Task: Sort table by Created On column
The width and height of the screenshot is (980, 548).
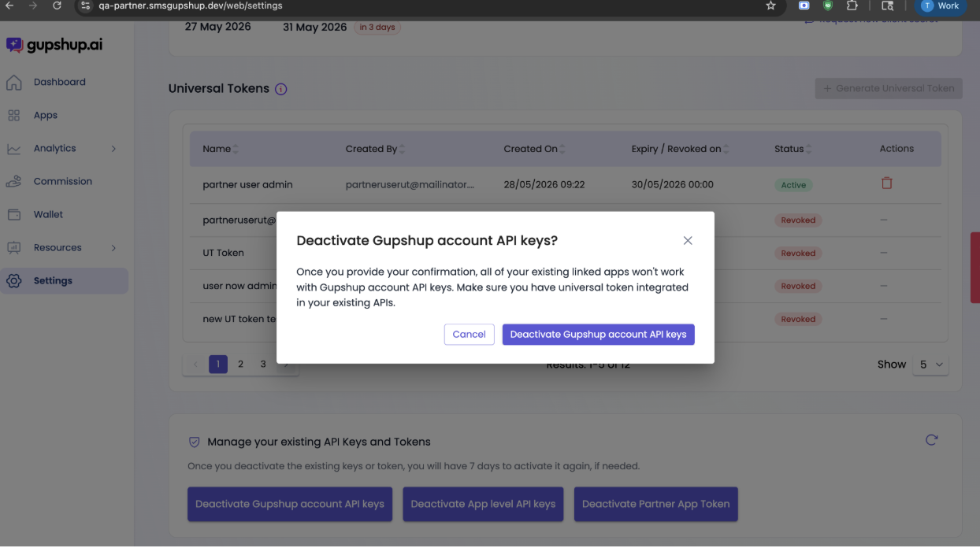Action: coord(562,149)
